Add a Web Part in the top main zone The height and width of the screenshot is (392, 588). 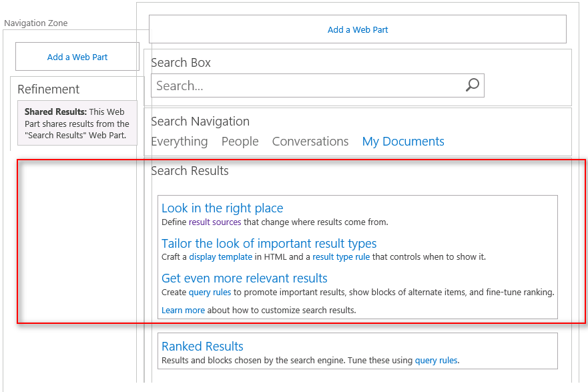tap(358, 30)
